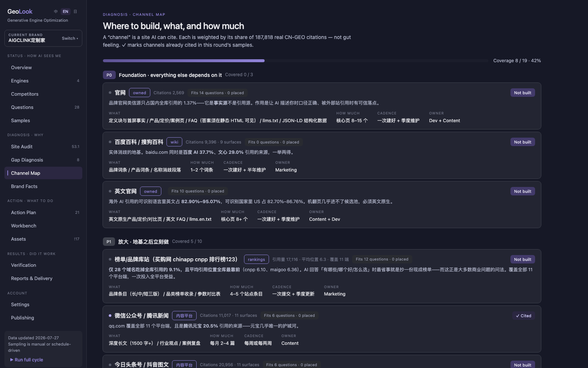588x368 pixels.
Task: Click the owned tag next to 官网
Action: point(140,93)
